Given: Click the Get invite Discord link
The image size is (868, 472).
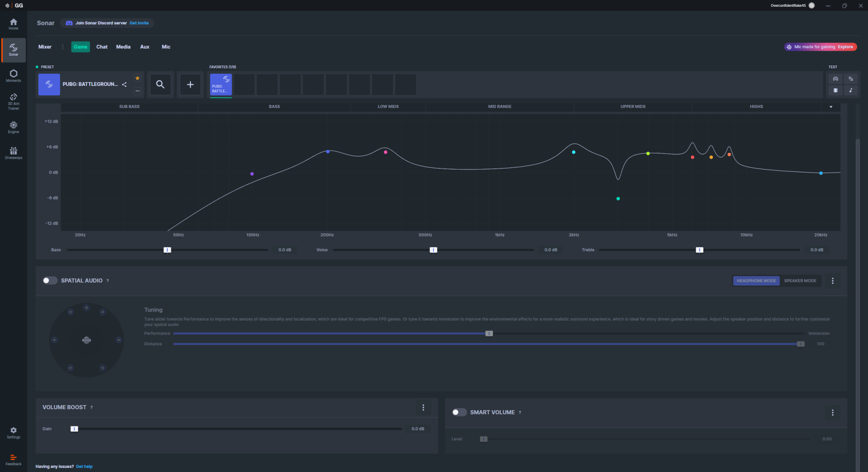Looking at the screenshot, I should tap(139, 23).
